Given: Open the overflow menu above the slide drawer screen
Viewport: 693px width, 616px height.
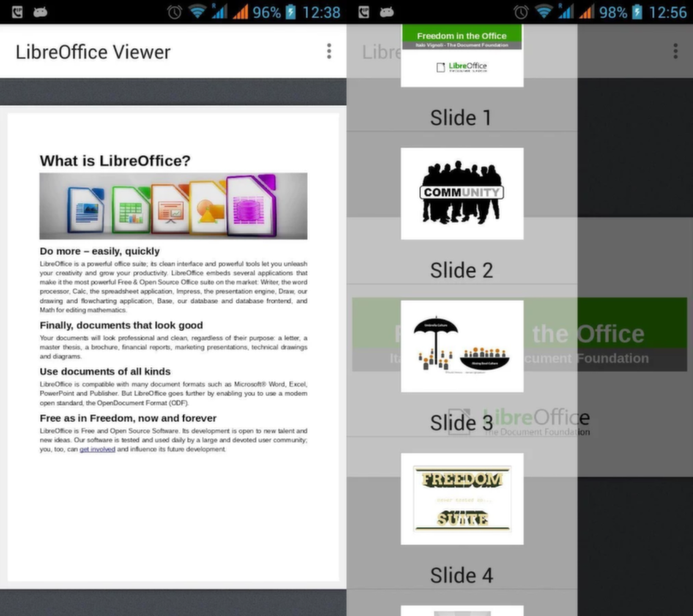Looking at the screenshot, I should tap(675, 51).
